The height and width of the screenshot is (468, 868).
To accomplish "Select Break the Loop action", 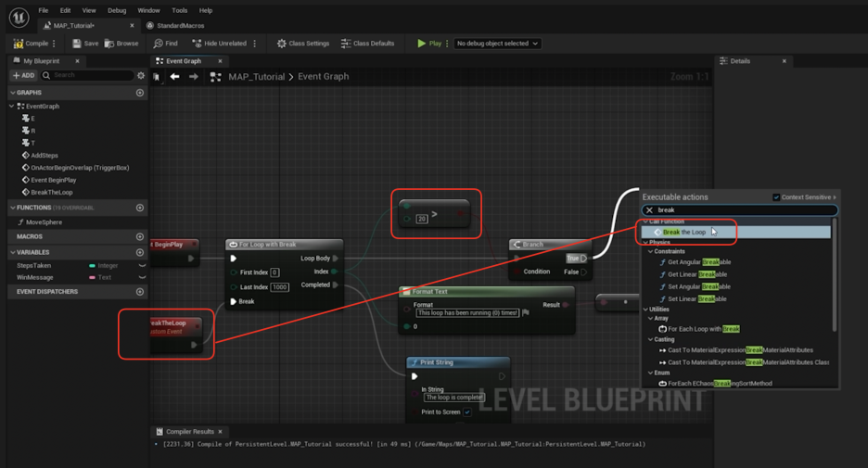I will (x=735, y=233).
